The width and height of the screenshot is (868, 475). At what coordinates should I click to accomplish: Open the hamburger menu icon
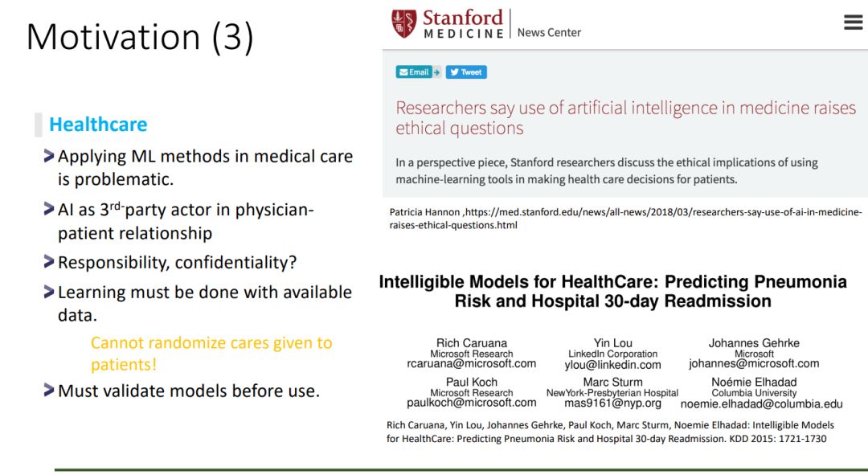pyautogui.click(x=853, y=23)
